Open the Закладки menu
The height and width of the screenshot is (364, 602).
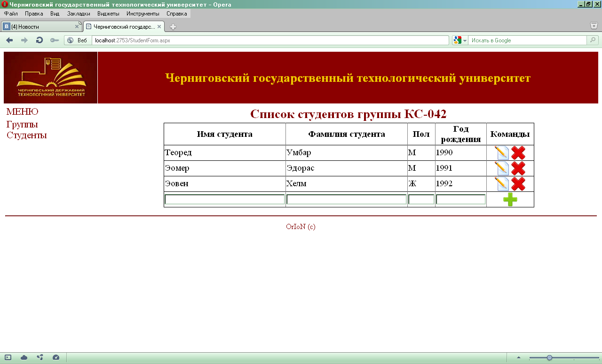79,14
